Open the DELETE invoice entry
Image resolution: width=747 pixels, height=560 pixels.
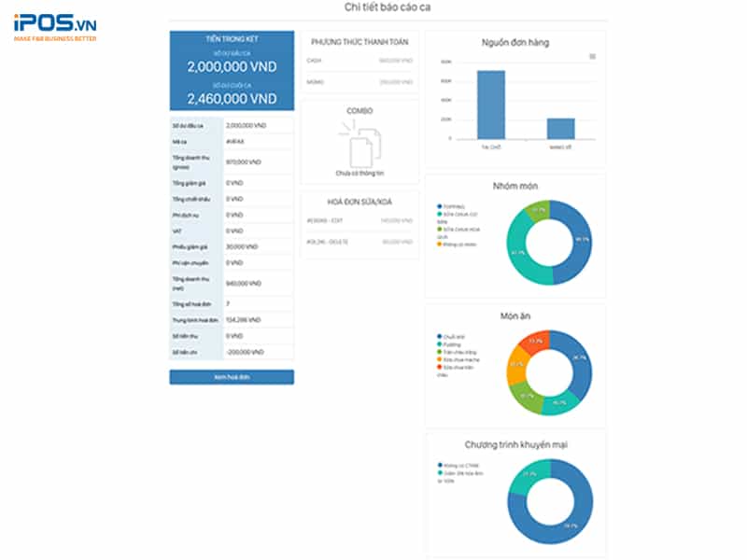(x=359, y=243)
